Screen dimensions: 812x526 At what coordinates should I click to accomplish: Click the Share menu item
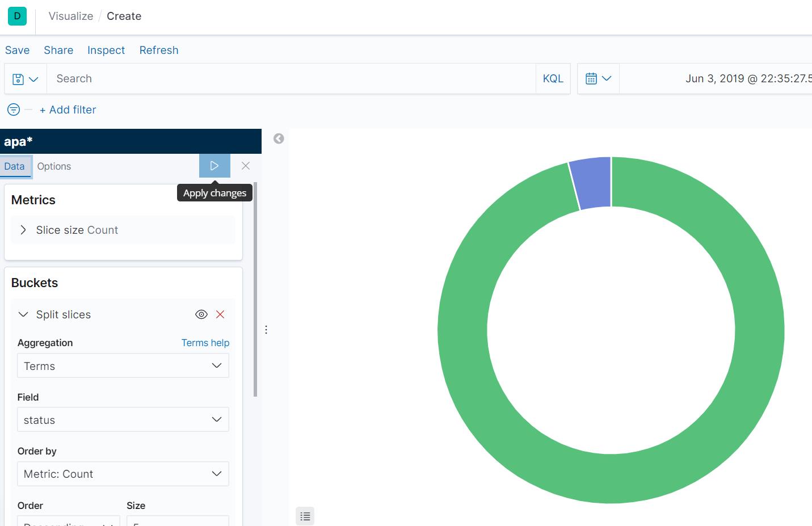coord(58,50)
